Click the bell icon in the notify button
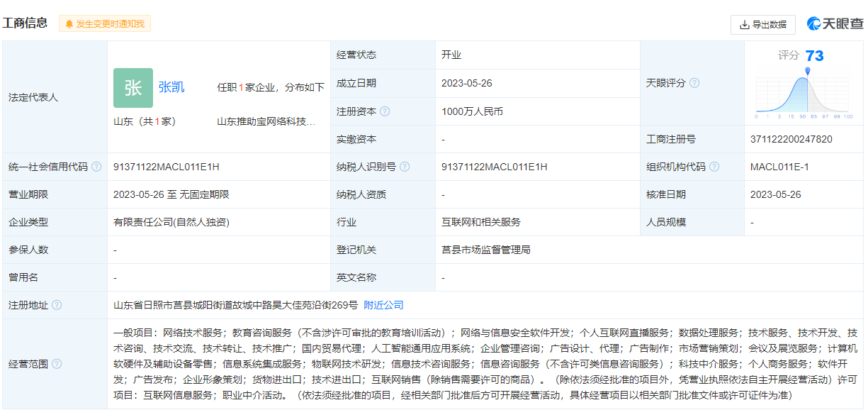Screen dimensions: 868x410 point(69,24)
